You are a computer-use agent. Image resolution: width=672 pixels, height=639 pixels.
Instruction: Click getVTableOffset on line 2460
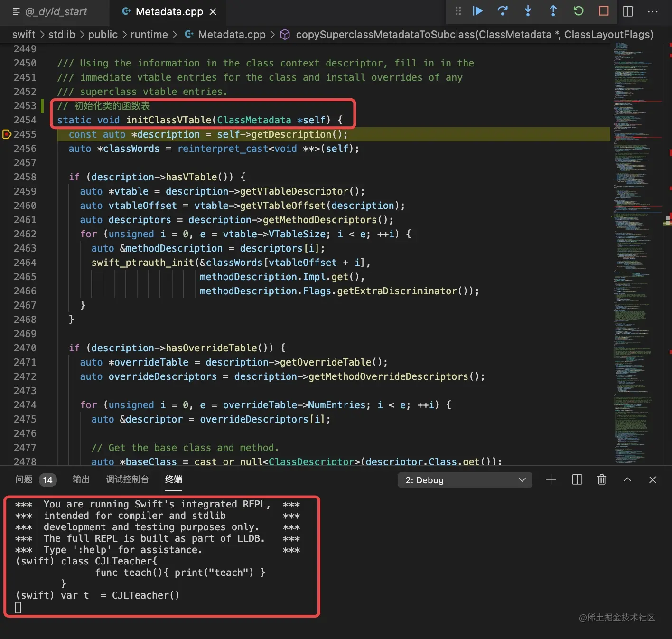pos(283,206)
